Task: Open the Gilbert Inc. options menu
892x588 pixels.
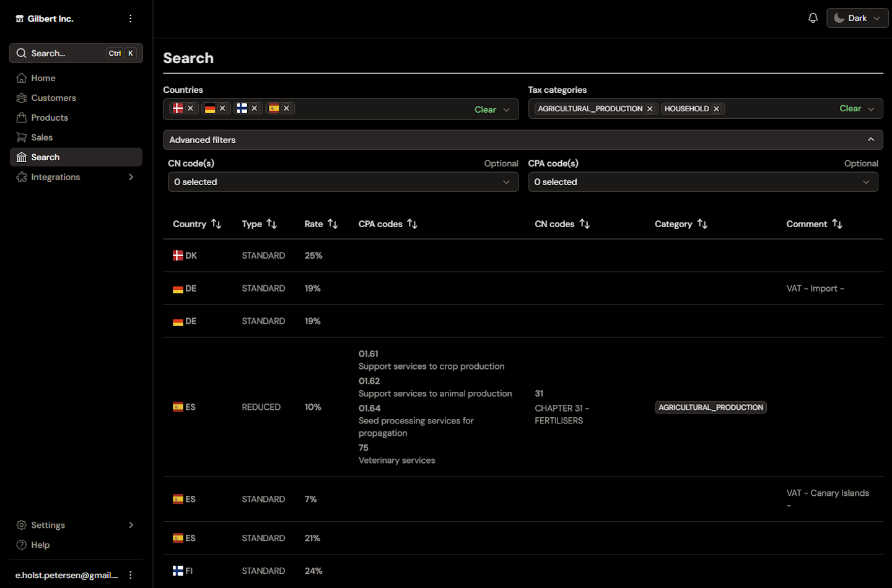Action: point(130,19)
